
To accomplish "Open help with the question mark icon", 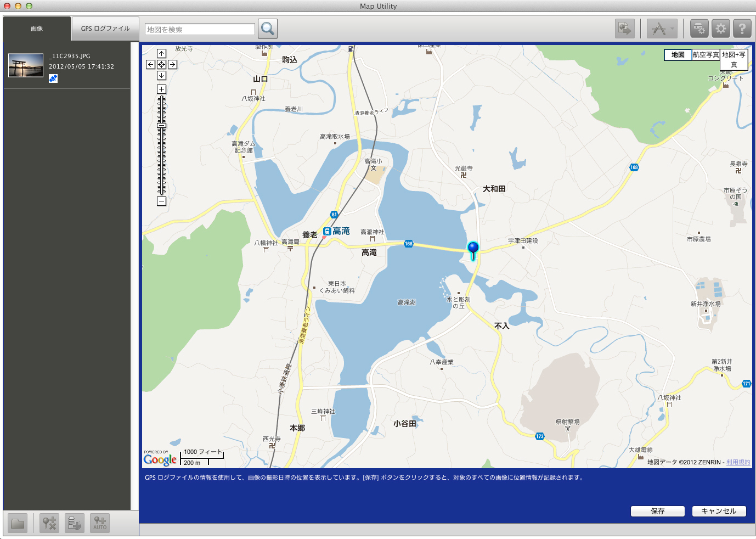I will [x=742, y=29].
